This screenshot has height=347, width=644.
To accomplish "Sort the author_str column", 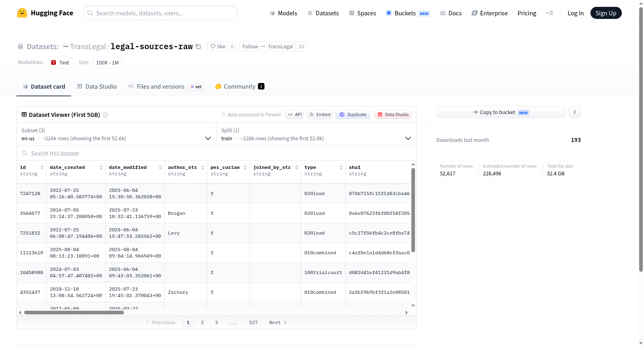I will click(202, 167).
